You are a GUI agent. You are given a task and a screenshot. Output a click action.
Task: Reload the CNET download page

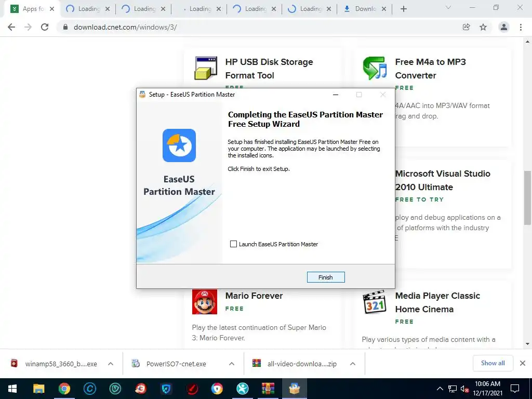[45, 27]
